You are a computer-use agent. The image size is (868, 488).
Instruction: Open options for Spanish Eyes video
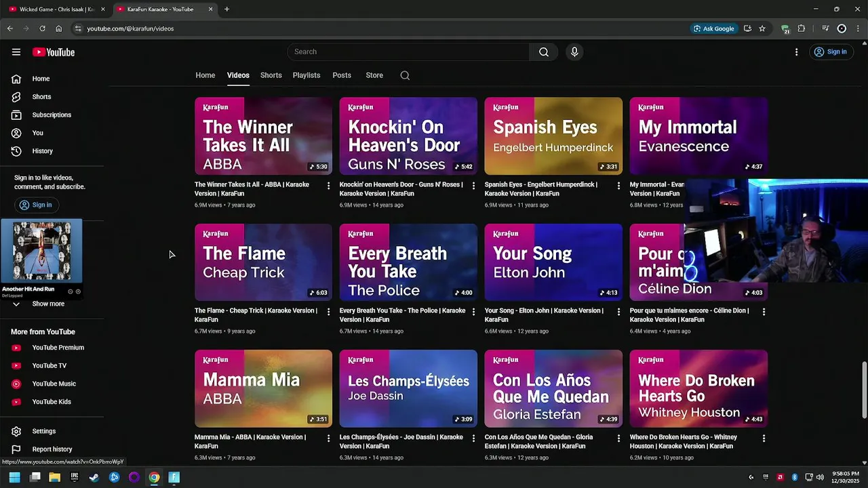618,185
